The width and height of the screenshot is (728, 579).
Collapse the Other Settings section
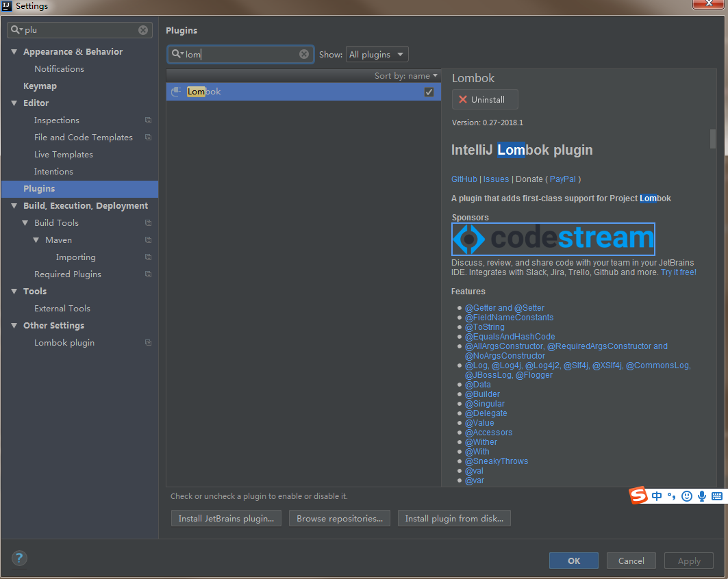coord(14,325)
